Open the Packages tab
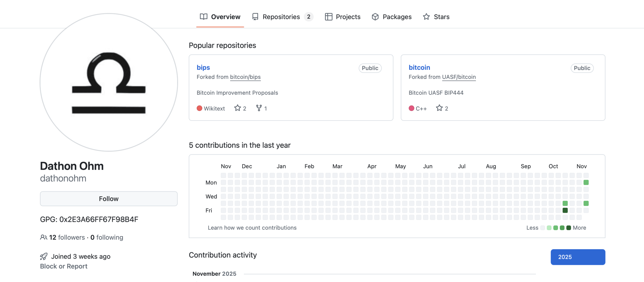 tap(397, 17)
